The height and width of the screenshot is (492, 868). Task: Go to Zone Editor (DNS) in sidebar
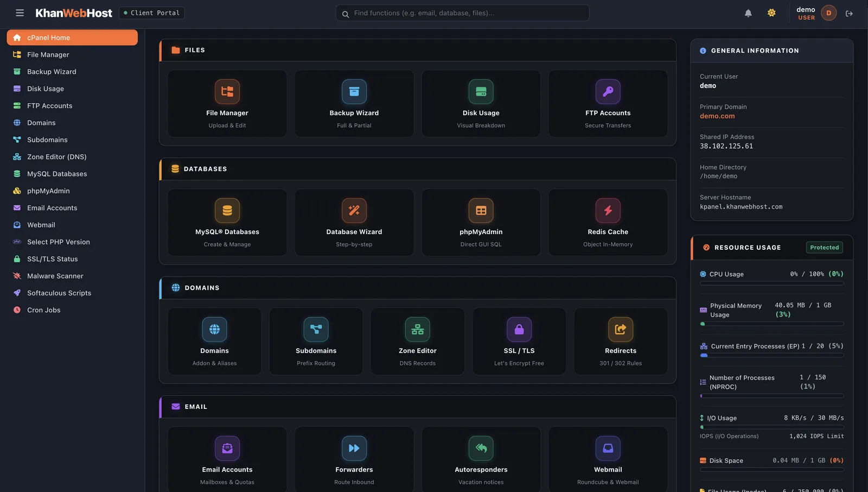click(x=72, y=157)
